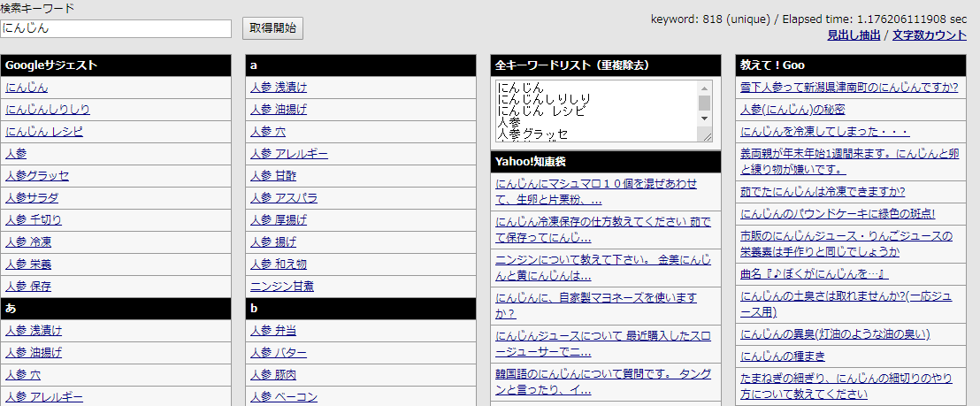Click inside the 全キーワードリスト text area
The width and height of the screenshot is (980, 406).
point(598,111)
